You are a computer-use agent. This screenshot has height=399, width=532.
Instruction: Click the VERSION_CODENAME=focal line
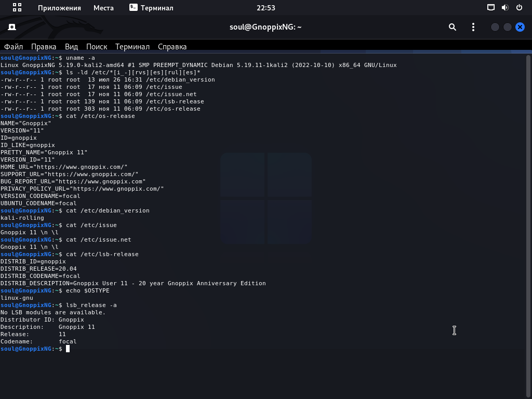41,196
